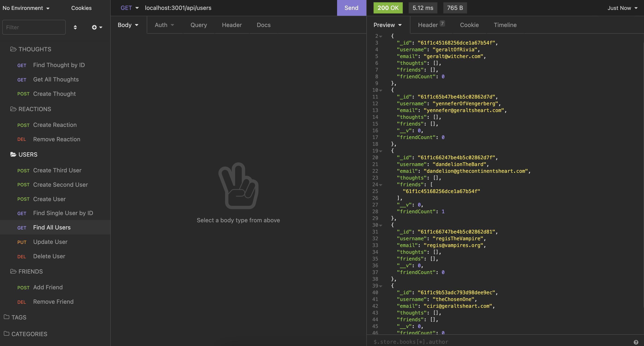Open the Cookies manager
This screenshot has width=644, height=346.
click(x=81, y=8)
